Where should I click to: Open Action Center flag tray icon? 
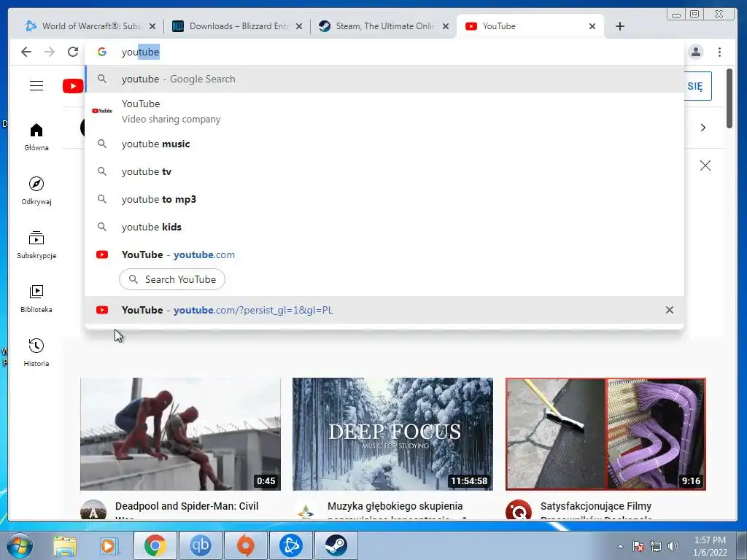tap(638, 546)
